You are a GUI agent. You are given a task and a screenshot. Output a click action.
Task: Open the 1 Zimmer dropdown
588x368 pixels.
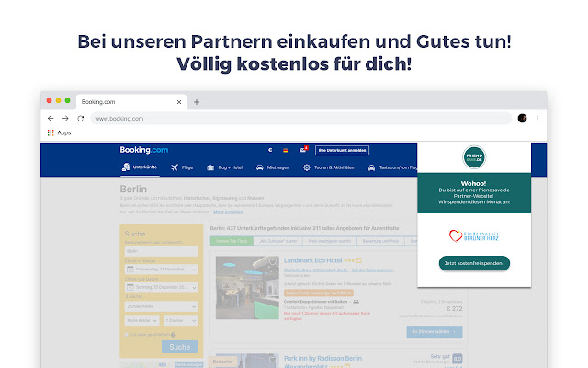coord(181,320)
